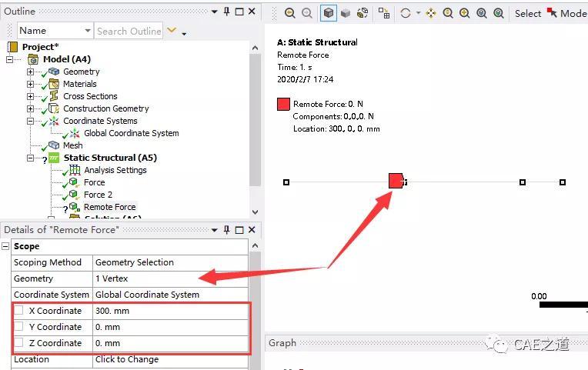Click the Zoom To Fit icon
Viewport: 588px width, 370px height.
point(482,13)
